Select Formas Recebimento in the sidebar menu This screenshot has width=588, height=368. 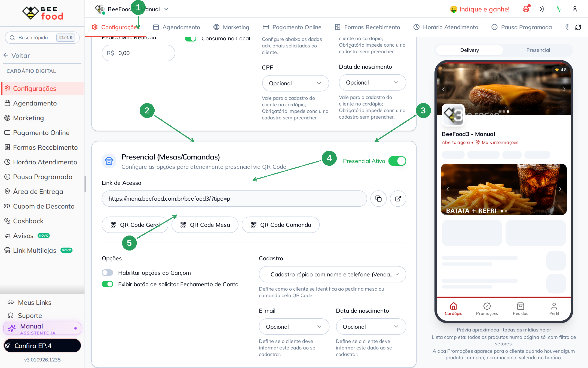click(x=42, y=147)
